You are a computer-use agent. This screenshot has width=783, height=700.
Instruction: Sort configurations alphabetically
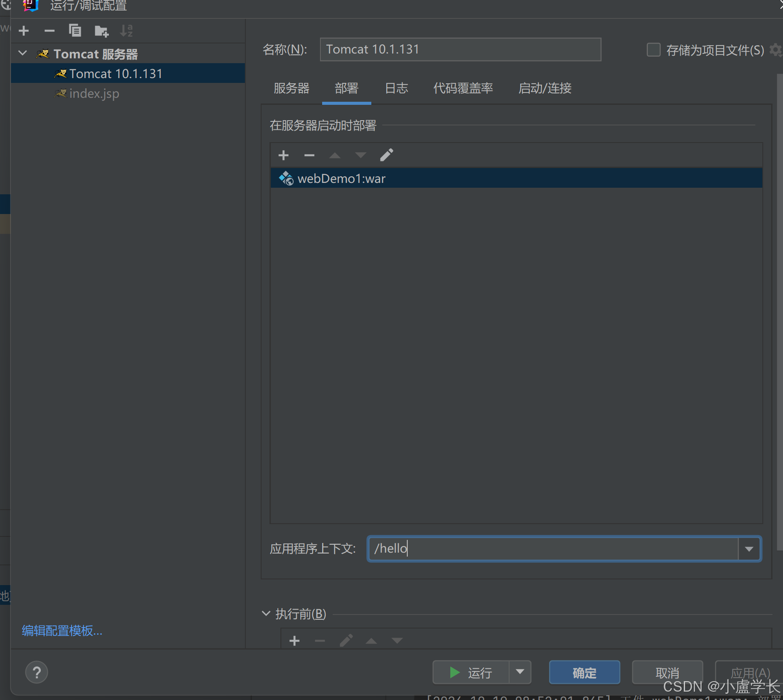click(126, 31)
